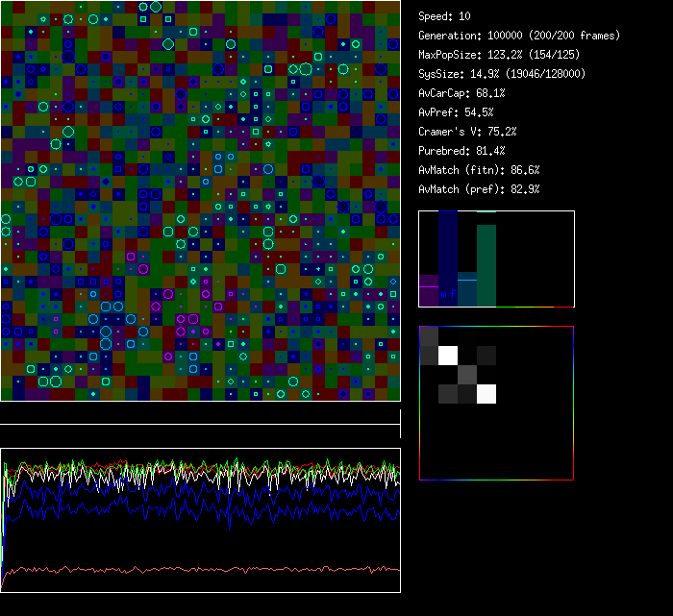673x616 pixels.
Task: Pick the short teal-blue histogram bar
Action: 467,291
